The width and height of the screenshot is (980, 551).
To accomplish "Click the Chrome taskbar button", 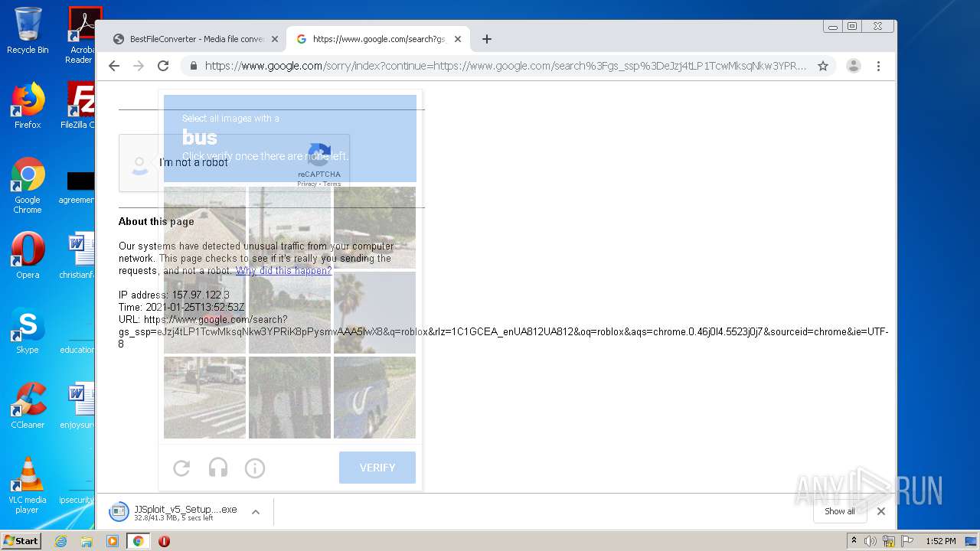I will click(139, 541).
